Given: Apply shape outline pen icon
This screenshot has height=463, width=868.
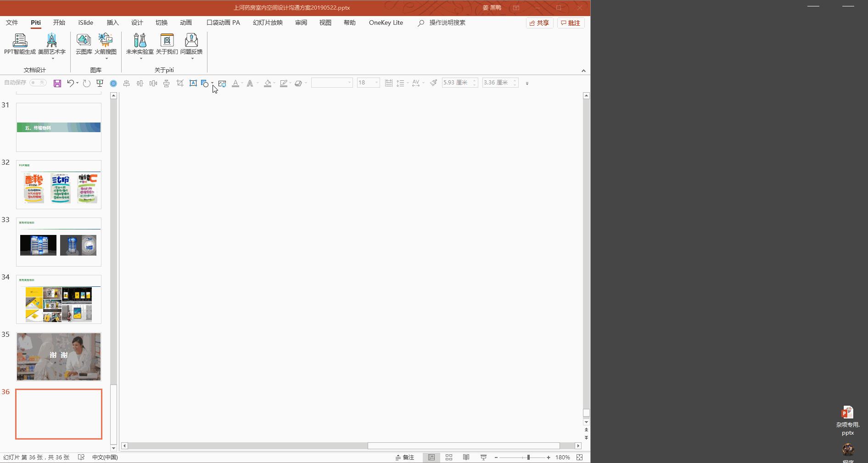Looking at the screenshot, I should pyautogui.click(x=284, y=83).
